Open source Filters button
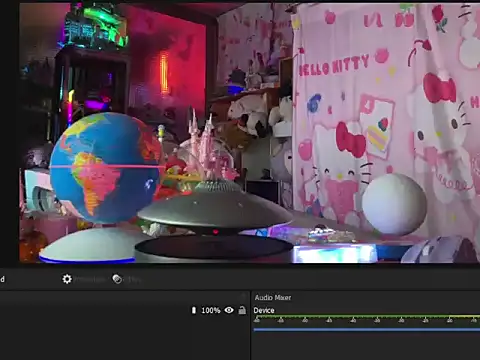 tap(127, 279)
